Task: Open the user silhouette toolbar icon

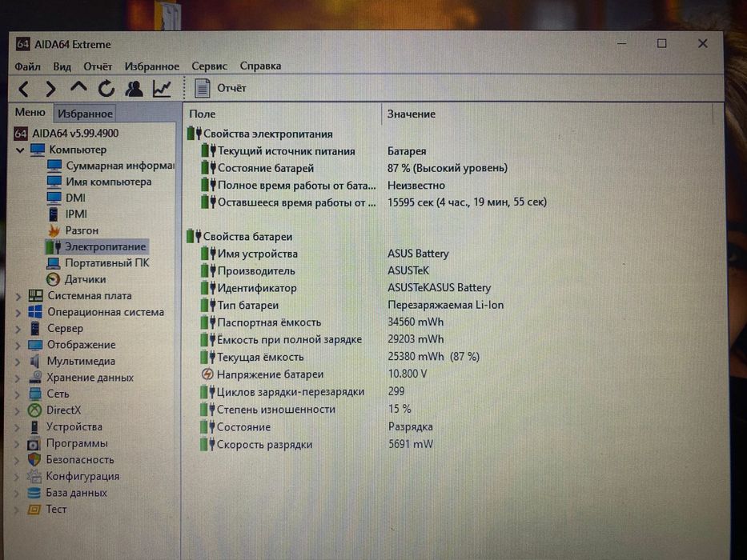Action: pos(134,88)
